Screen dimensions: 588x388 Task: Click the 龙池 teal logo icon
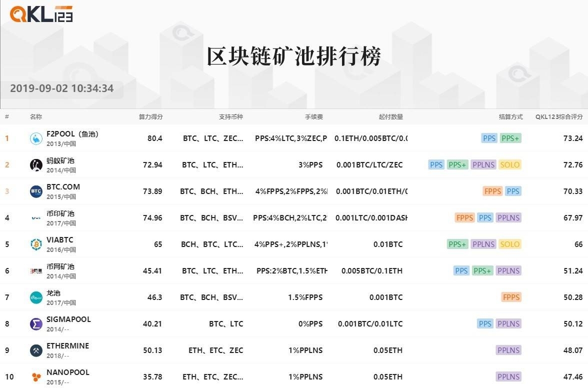[36, 297]
